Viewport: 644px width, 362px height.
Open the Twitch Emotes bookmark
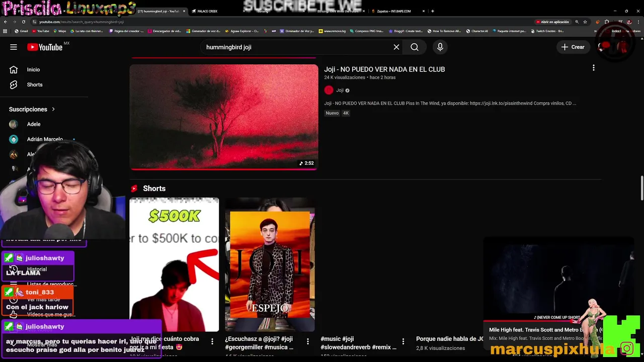tap(546, 31)
